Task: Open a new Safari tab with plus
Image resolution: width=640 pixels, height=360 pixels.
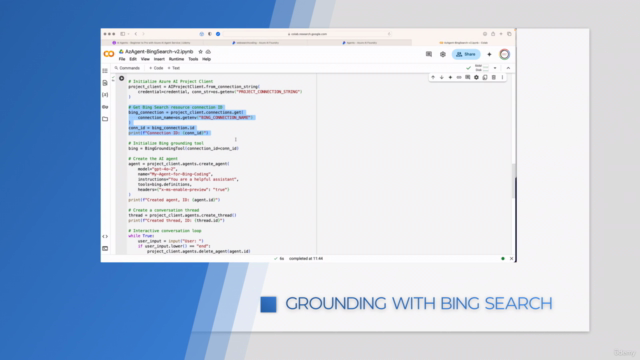Action: tap(501, 34)
